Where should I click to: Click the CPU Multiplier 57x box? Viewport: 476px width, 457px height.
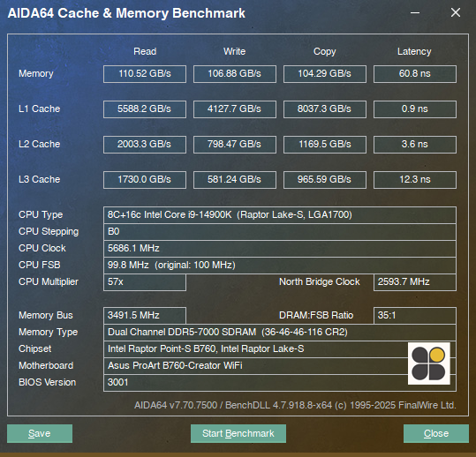pyautogui.click(x=145, y=282)
